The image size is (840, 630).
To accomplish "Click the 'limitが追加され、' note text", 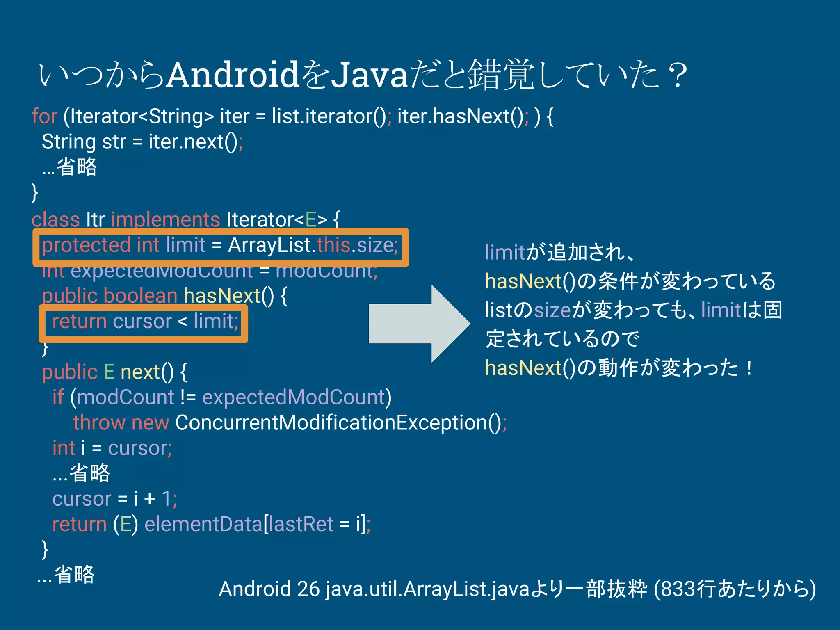I will 560,252.
